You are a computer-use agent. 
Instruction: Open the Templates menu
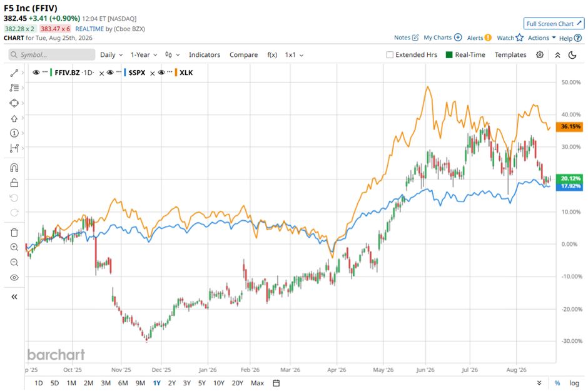pos(510,54)
